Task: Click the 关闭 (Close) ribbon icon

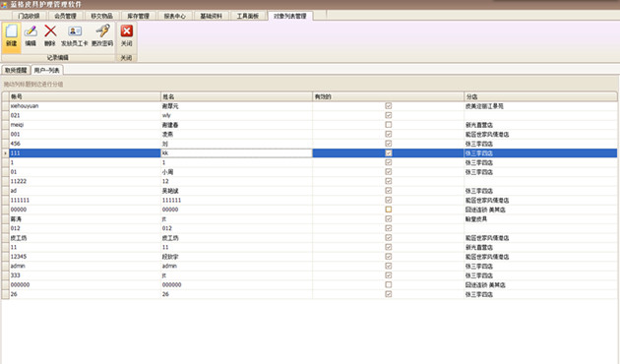Action: tap(127, 31)
